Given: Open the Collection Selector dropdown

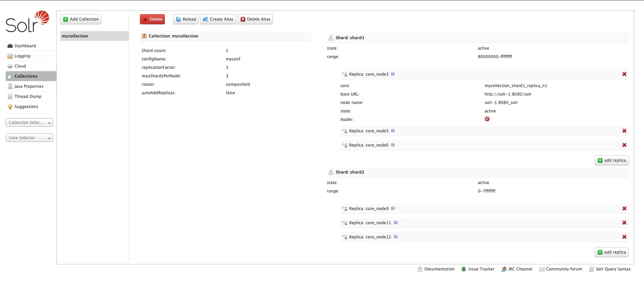Looking at the screenshot, I should [x=29, y=123].
